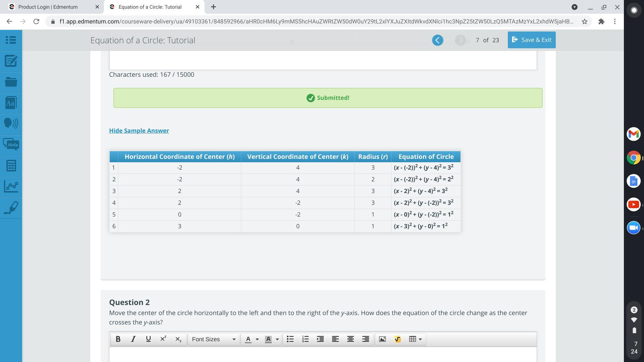Toggle underline formatting in the editor
Image resolution: width=644 pixels, height=362 pixels.
point(148,339)
